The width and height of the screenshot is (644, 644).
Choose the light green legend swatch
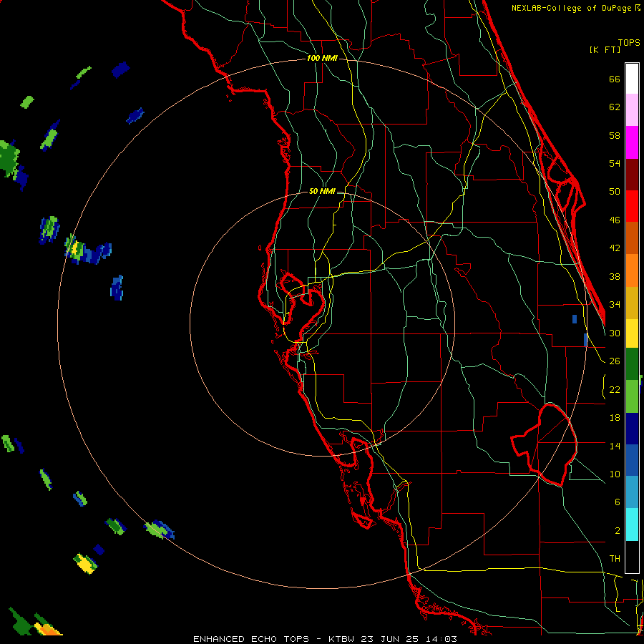632,396
